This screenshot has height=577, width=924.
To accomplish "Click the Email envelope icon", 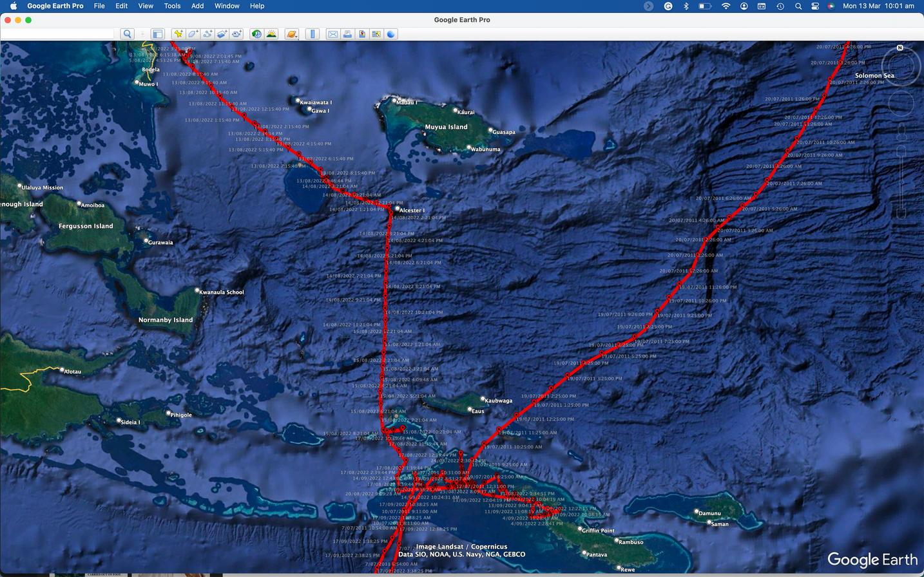I will click(x=332, y=34).
